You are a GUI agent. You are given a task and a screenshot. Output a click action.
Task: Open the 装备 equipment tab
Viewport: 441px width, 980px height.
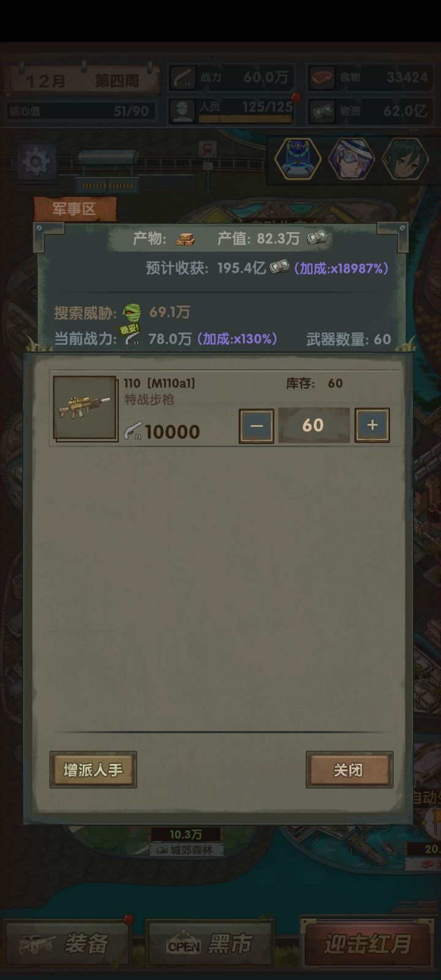pyautogui.click(x=67, y=944)
